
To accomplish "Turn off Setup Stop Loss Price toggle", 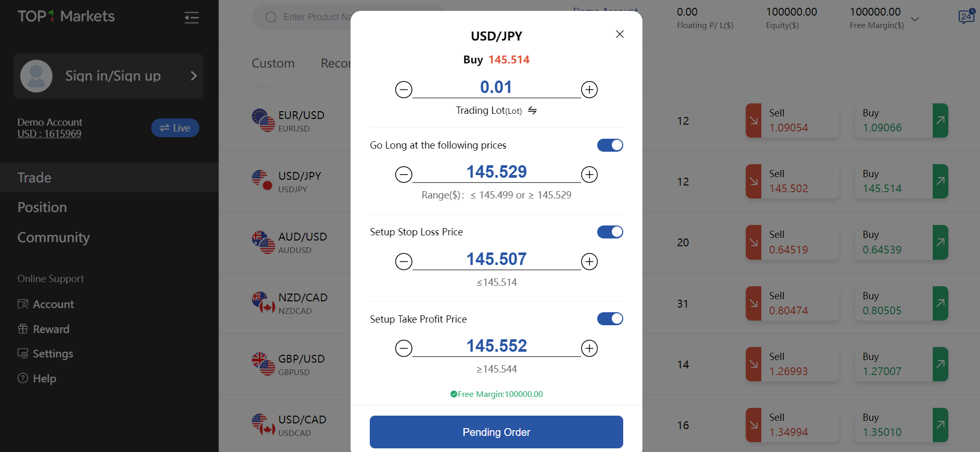I will (x=610, y=232).
